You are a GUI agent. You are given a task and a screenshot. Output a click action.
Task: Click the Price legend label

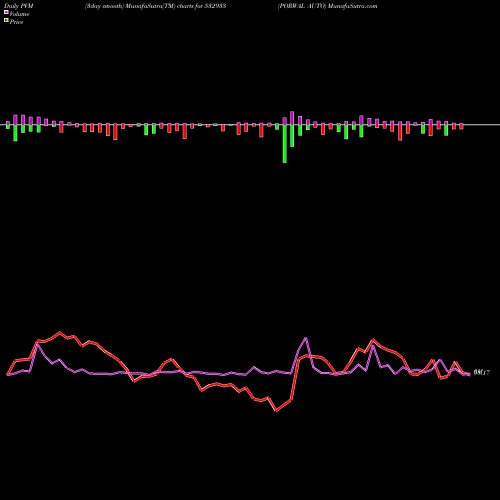[16, 22]
